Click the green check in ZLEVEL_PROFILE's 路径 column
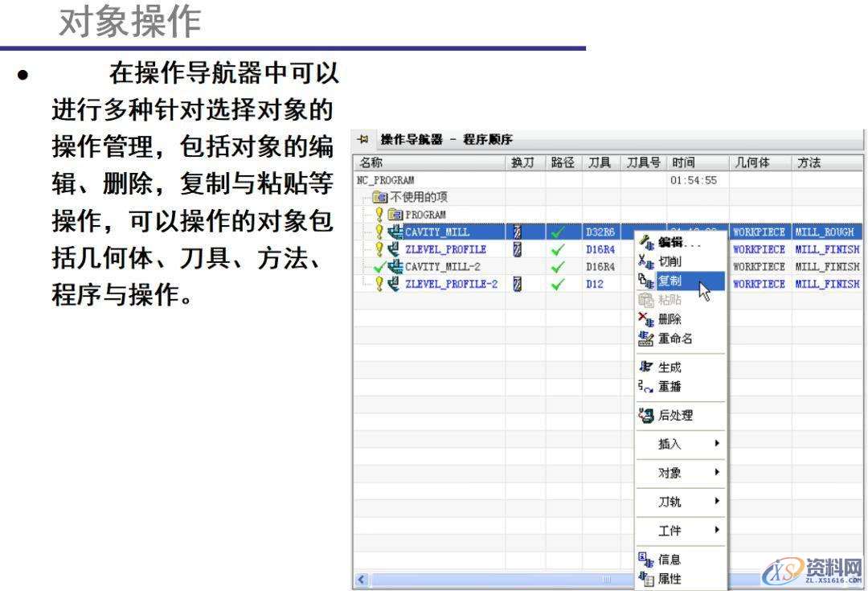Viewport: 868px width, 591px height. click(x=559, y=249)
